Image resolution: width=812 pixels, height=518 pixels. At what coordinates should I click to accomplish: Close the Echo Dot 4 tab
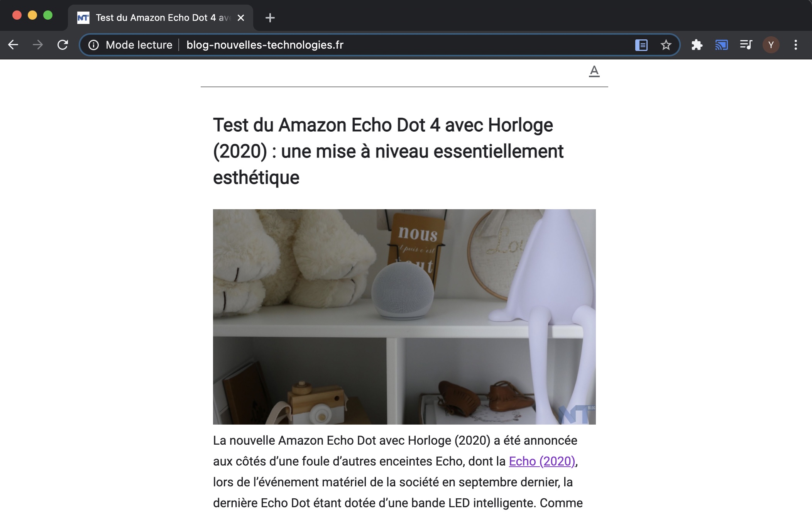(x=241, y=18)
